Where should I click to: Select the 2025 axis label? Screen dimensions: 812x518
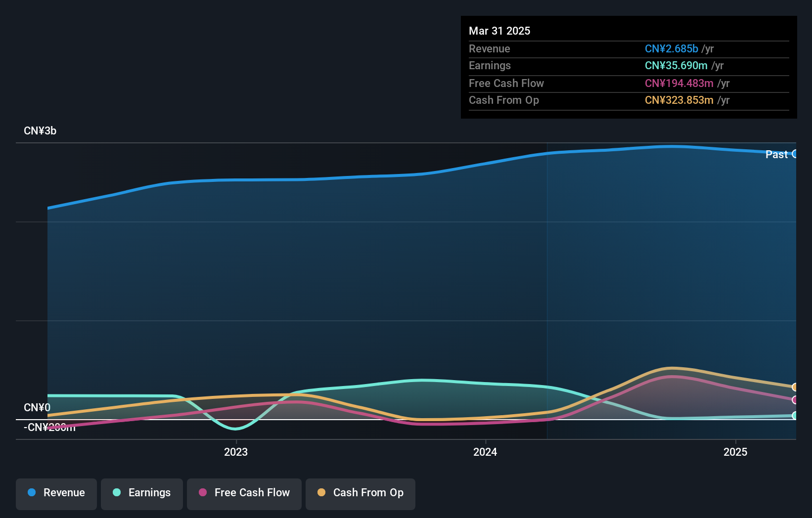point(735,452)
